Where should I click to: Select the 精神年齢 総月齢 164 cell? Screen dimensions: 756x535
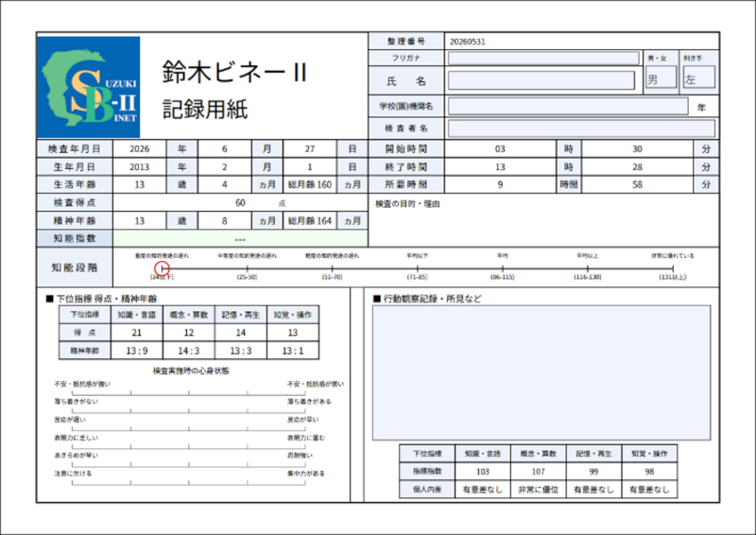[310, 221]
